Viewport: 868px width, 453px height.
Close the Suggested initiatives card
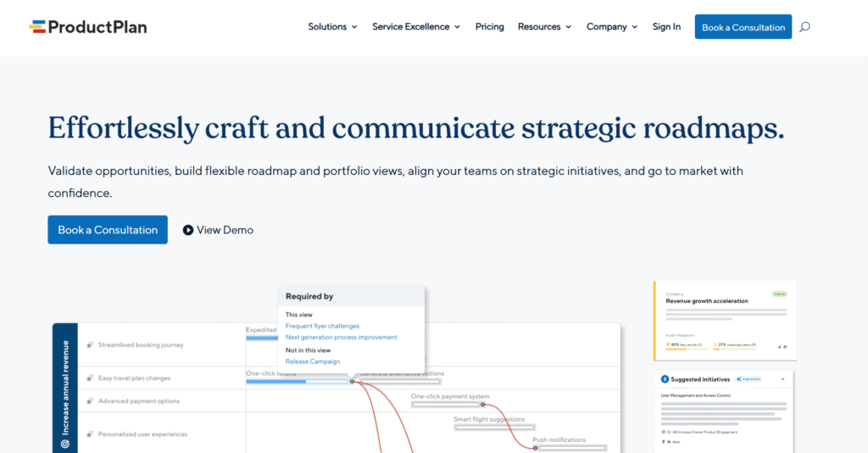pos(782,378)
